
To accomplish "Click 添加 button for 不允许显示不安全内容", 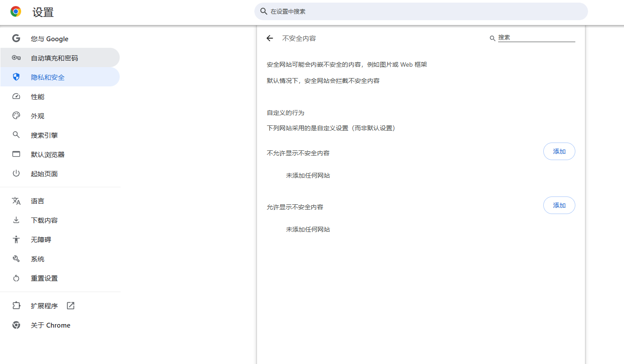I will point(559,151).
